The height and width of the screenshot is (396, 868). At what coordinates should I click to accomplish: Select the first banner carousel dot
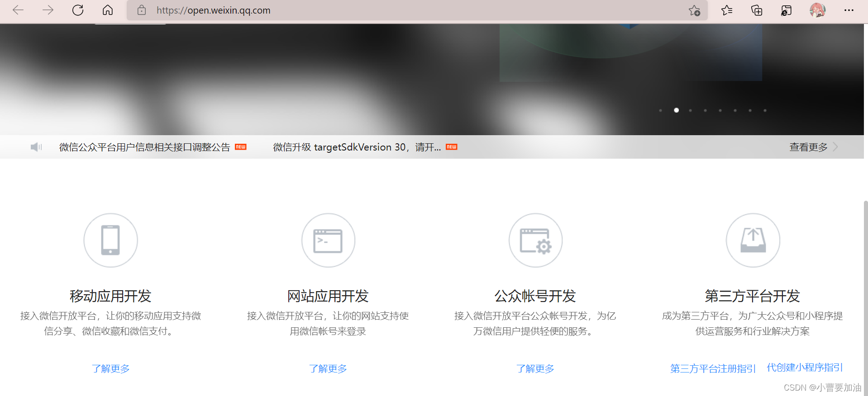[x=661, y=110]
